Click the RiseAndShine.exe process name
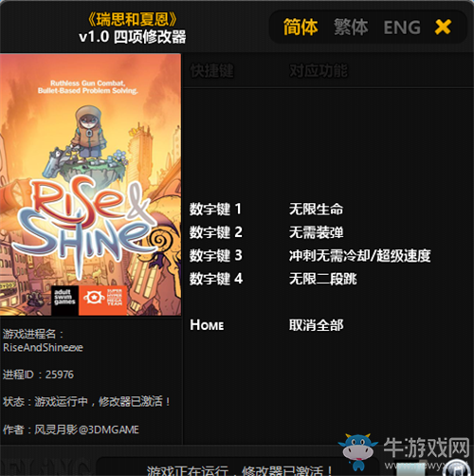Screen dimensions: 474x476 click(x=43, y=348)
